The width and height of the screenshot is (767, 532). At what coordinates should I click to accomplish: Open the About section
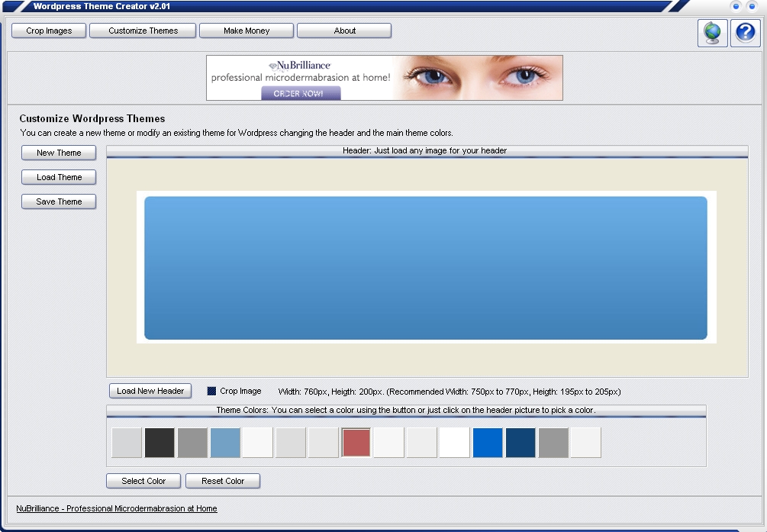[x=344, y=31]
